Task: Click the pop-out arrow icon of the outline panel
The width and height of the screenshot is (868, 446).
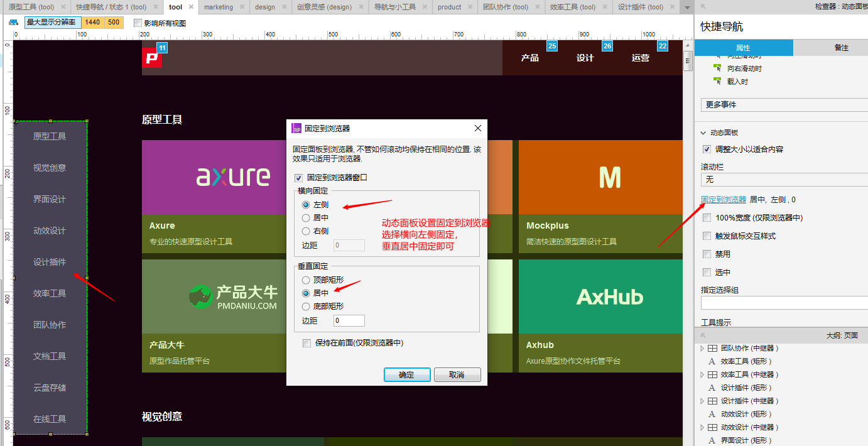Action: click(703, 335)
